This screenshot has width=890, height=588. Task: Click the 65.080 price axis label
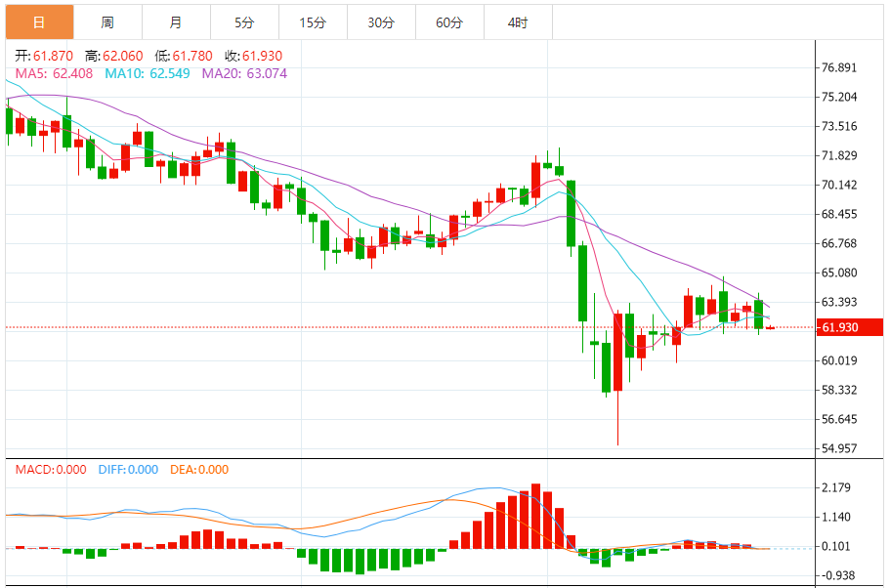839,273
